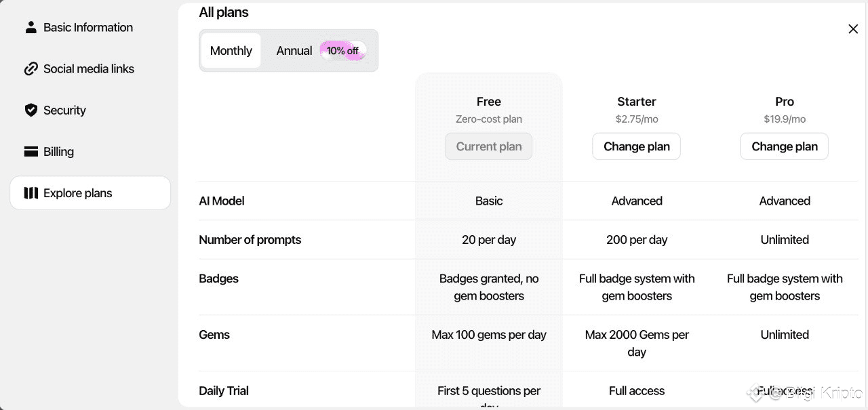The height and width of the screenshot is (410, 868).
Task: Select Explore plans in the sidebar
Action: pos(78,193)
